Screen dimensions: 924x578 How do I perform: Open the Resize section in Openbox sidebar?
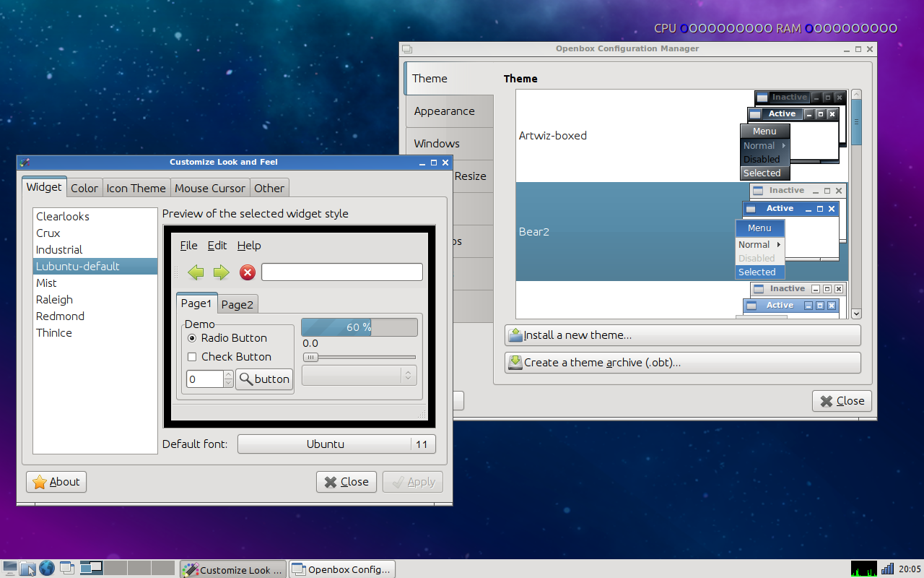point(472,176)
